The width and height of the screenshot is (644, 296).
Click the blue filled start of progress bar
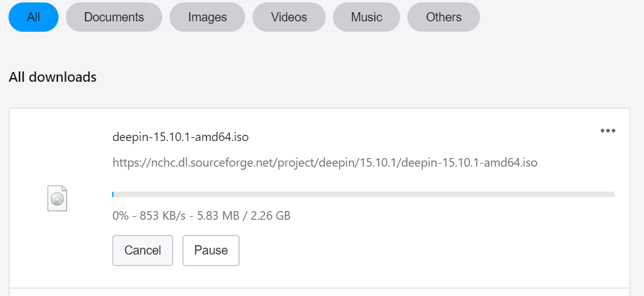coord(113,194)
